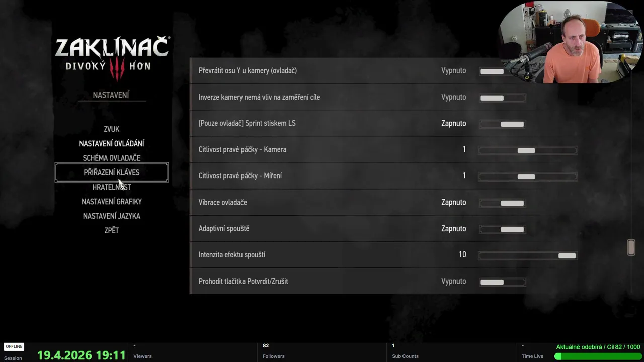Click Aktuálně odebírá / Cíl 82 / 1000 text
Viewport: 644px width, 362px height.
598,347
